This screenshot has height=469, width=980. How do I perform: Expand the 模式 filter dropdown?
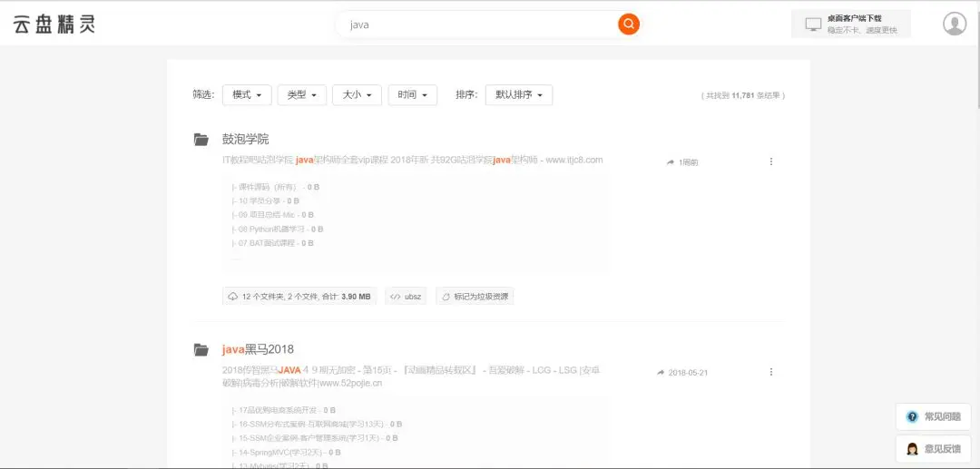(247, 95)
